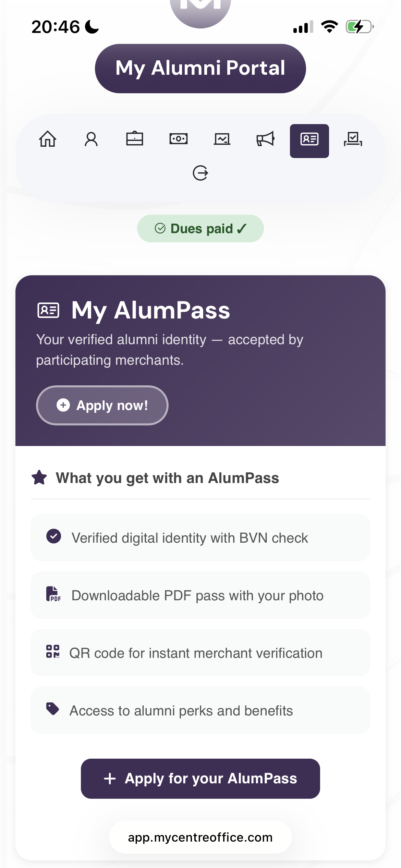Select the money icon for dues payments
The width and height of the screenshot is (401, 868).
pyautogui.click(x=179, y=139)
